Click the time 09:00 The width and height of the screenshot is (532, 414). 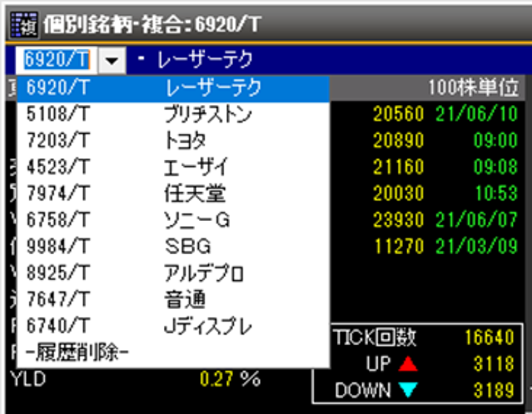496,140
